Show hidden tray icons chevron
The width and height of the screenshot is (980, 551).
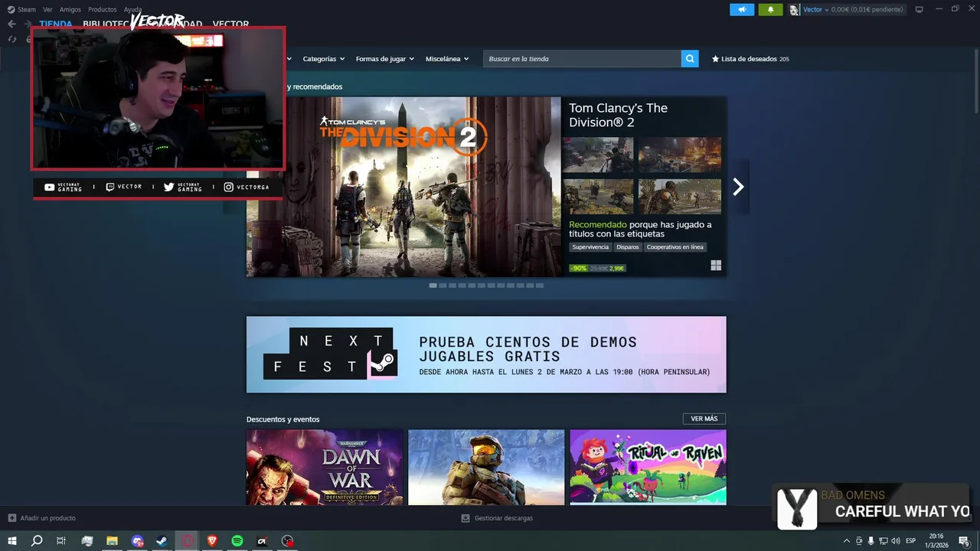pyautogui.click(x=846, y=541)
